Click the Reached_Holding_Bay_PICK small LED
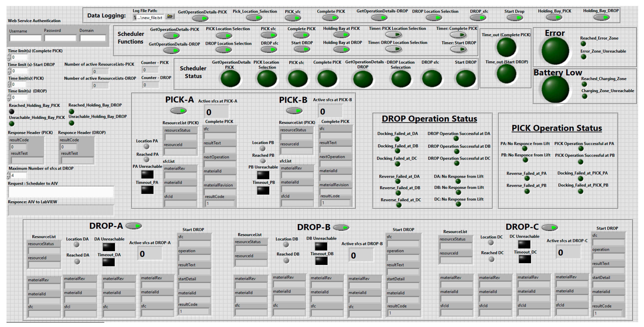 click(x=12, y=111)
